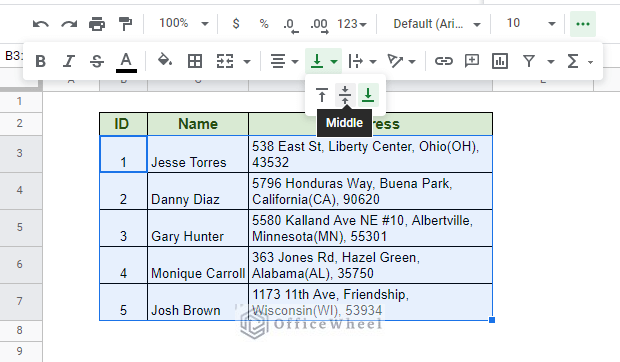
Task: Click the Undo arrow icon
Action: (x=41, y=25)
